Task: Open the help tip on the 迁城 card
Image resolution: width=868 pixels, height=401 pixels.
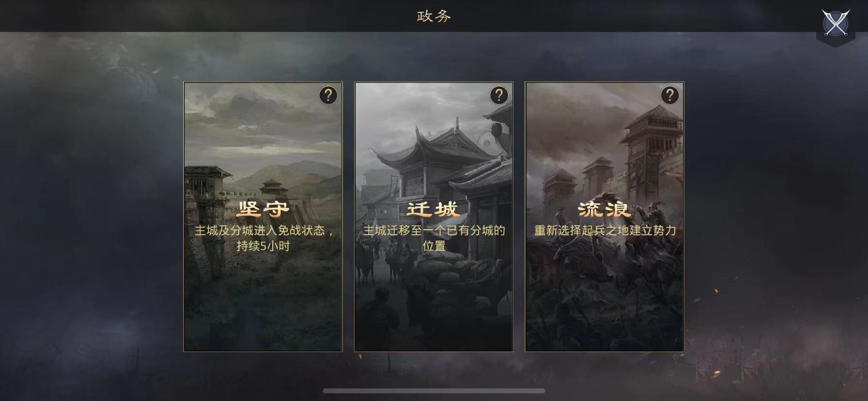Action: [x=499, y=95]
